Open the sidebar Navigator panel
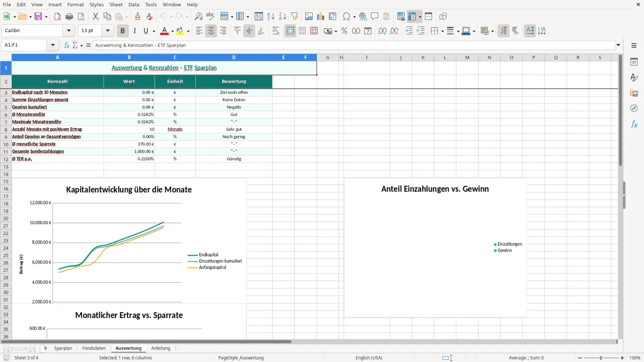Screen dimensions: 644x362 click(634, 109)
